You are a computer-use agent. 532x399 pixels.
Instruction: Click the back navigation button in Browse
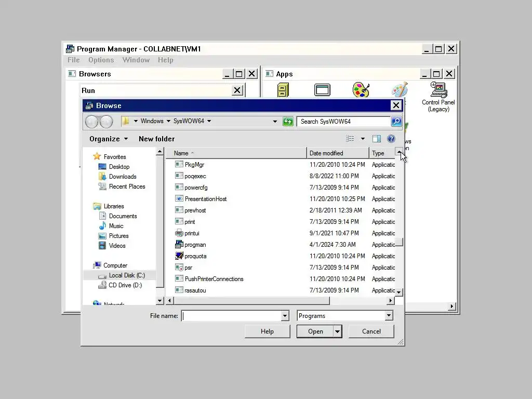point(91,122)
